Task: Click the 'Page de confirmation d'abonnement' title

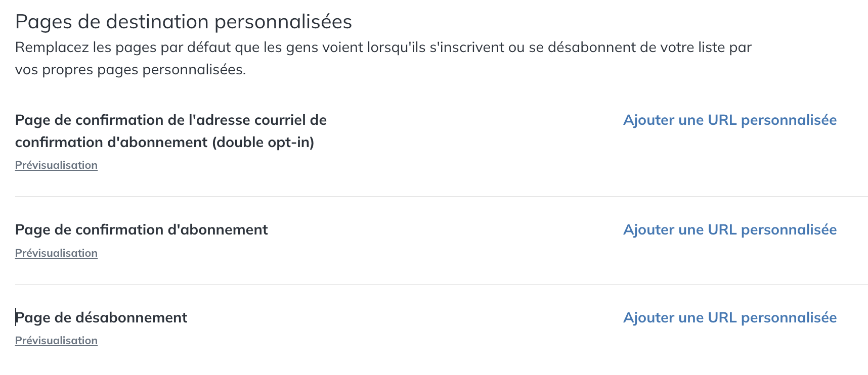Action: tap(141, 230)
